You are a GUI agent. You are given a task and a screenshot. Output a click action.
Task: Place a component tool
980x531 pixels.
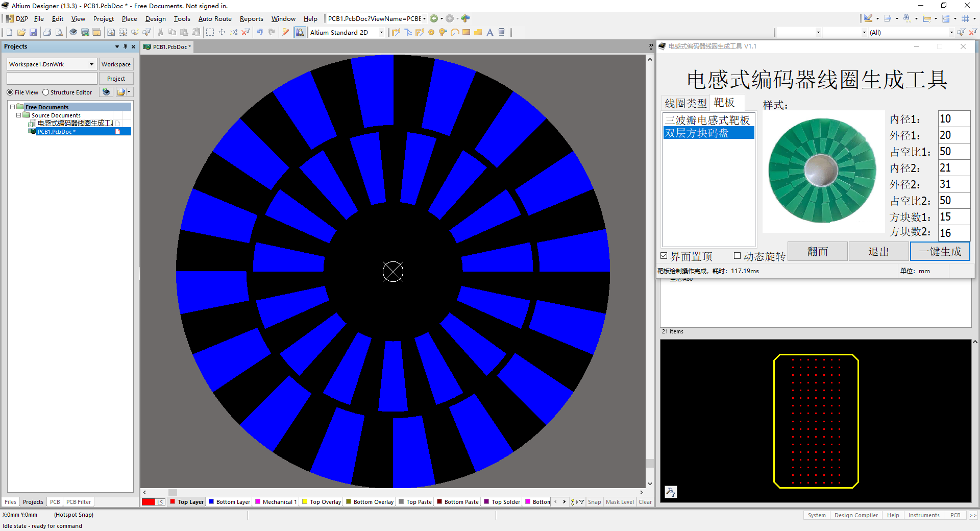point(502,32)
